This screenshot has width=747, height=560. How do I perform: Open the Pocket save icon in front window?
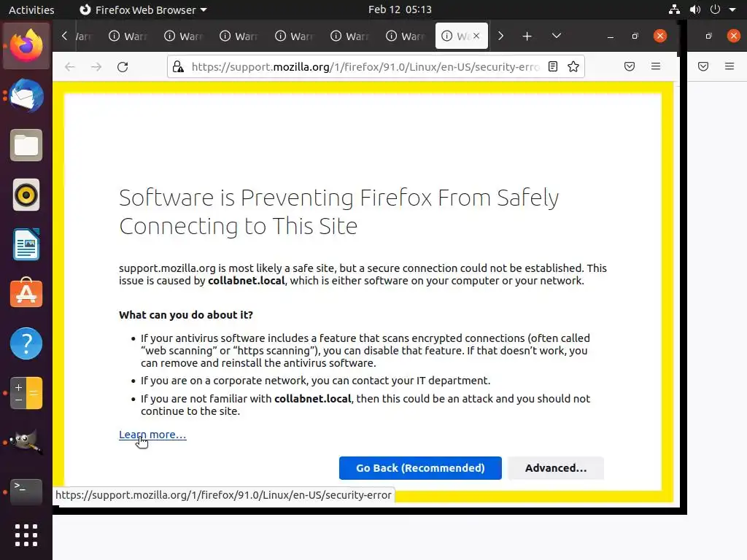pos(630,66)
